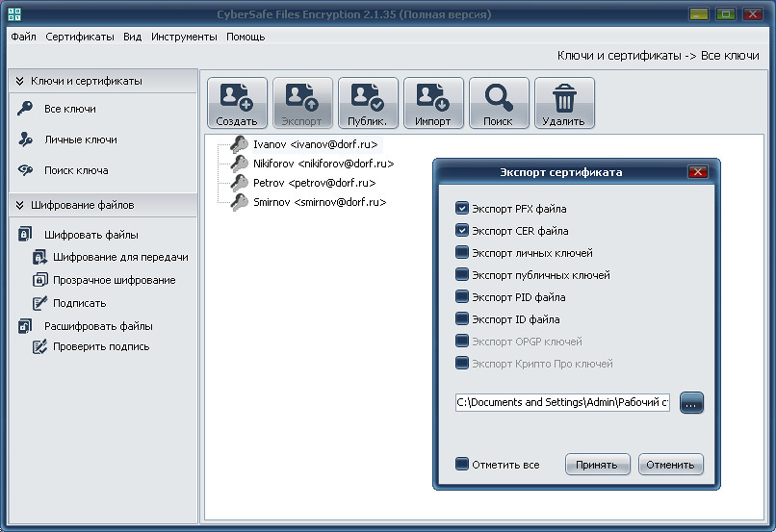Screen dimensions: 776x532
Task: Open the Помощь menu
Action: point(246,37)
